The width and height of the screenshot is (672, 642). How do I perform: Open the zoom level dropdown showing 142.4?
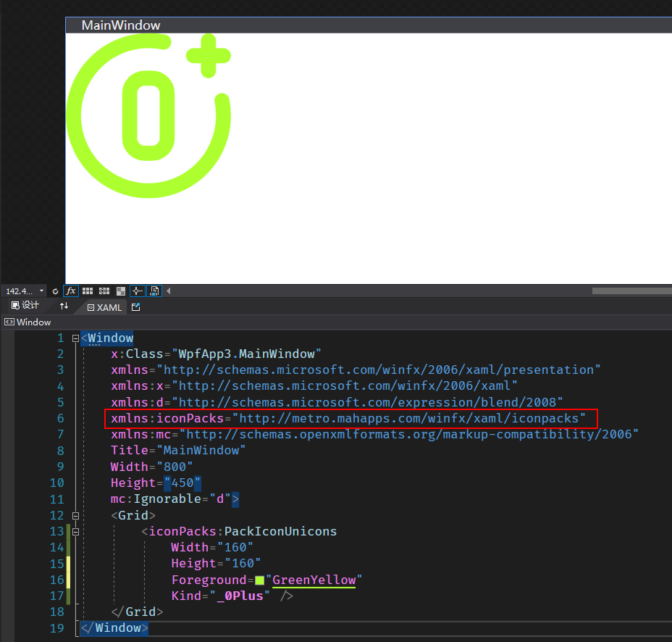[25, 291]
